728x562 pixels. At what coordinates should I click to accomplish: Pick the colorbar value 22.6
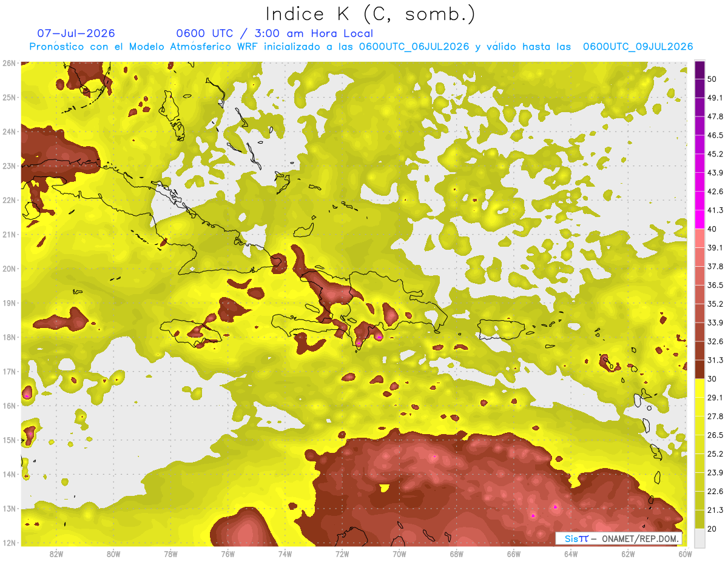click(x=715, y=492)
